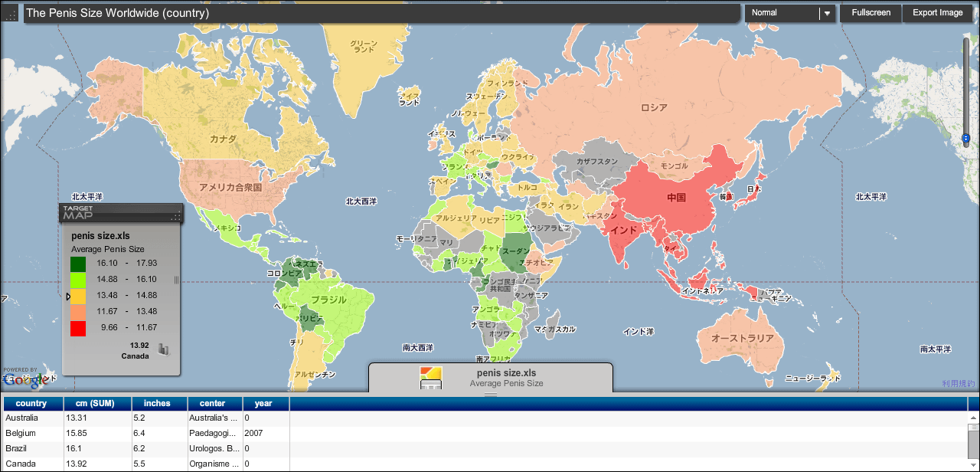Screen dimensions: 980x472
Task: Click the blue zoom slider handle
Action: (x=965, y=139)
